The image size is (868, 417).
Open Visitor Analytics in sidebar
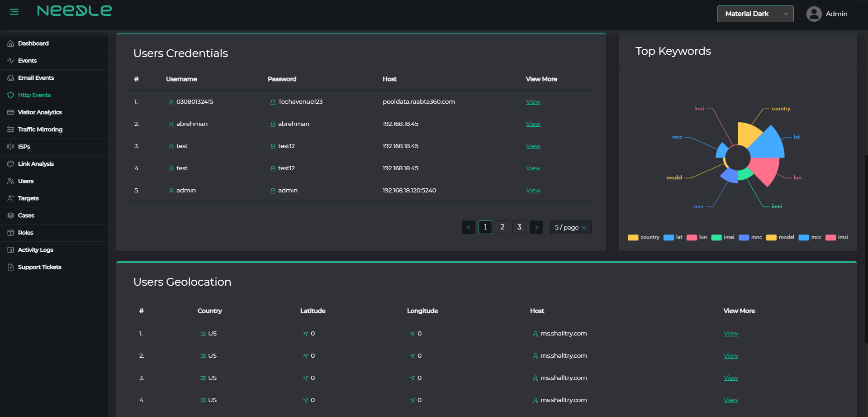point(40,112)
